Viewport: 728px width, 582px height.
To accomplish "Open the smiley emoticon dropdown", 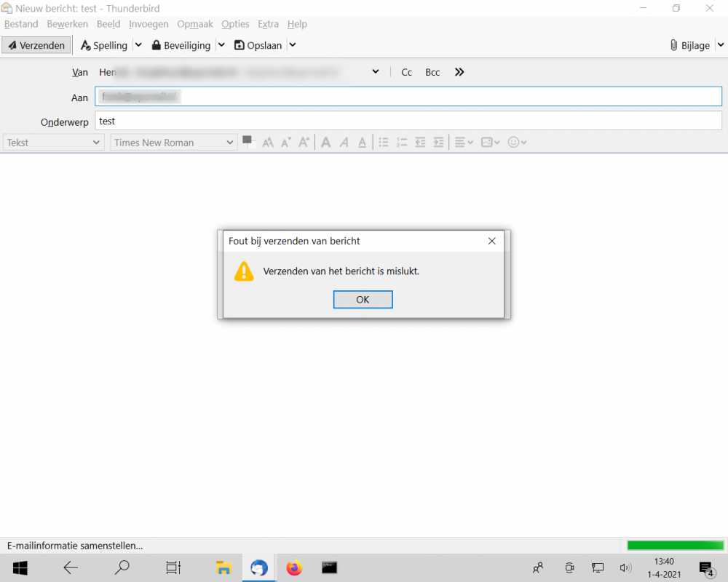I will [x=517, y=143].
